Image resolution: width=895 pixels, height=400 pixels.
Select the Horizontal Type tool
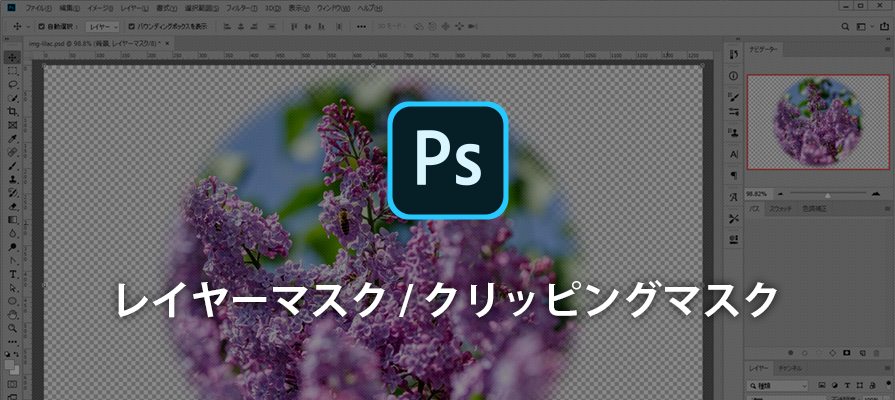click(13, 274)
